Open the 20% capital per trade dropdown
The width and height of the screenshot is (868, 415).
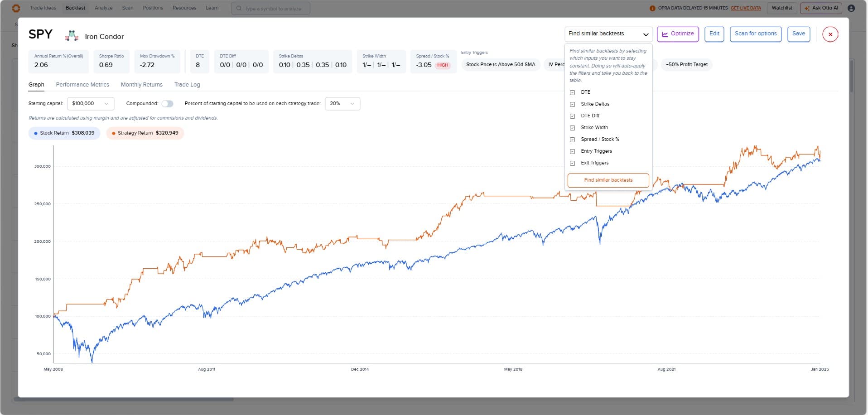tap(342, 104)
